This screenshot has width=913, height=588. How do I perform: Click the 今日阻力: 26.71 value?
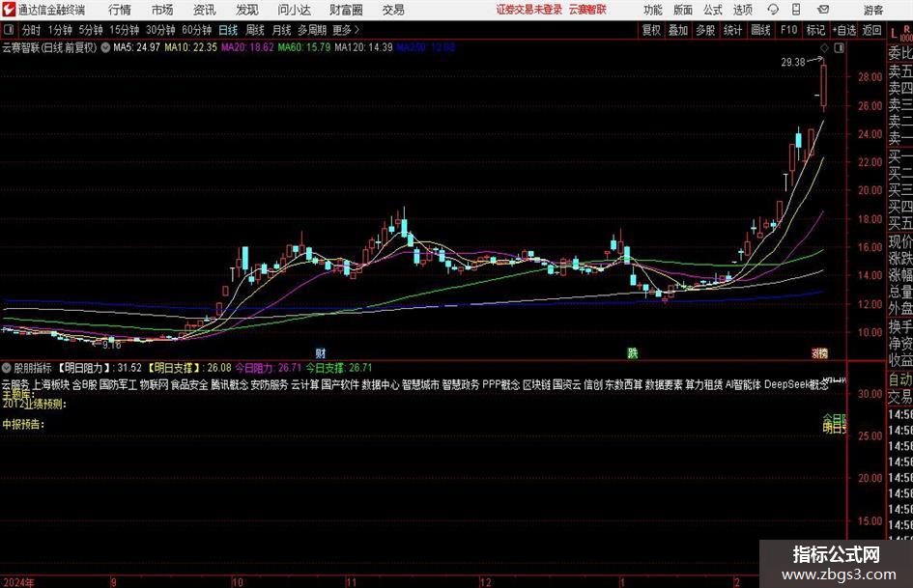coord(269,368)
